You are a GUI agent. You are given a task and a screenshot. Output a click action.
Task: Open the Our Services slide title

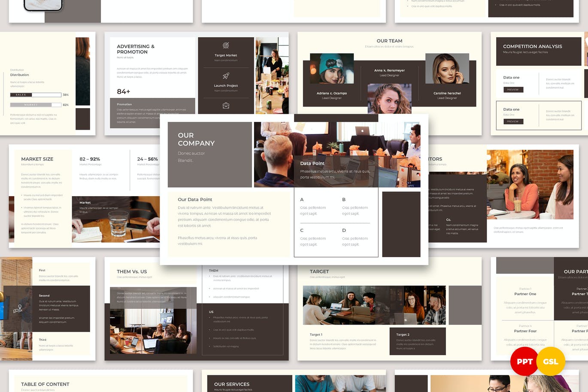(232, 384)
